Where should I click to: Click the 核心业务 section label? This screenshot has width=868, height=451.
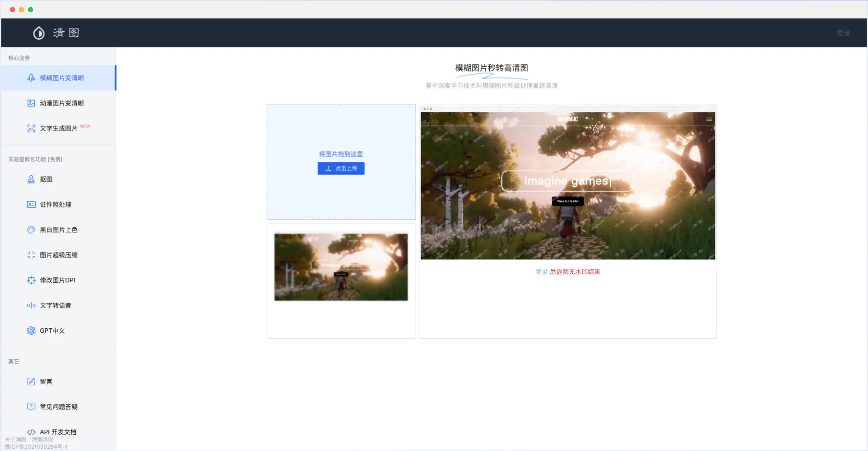click(x=19, y=58)
